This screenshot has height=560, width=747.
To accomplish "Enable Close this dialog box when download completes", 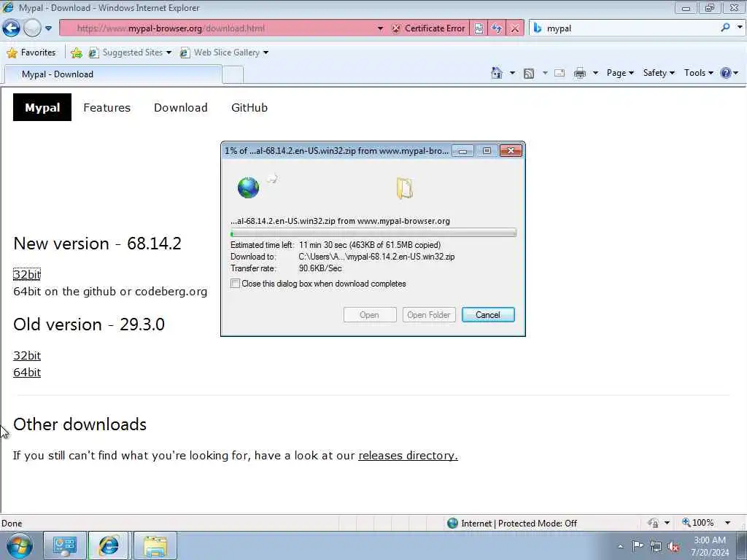I will pos(235,284).
